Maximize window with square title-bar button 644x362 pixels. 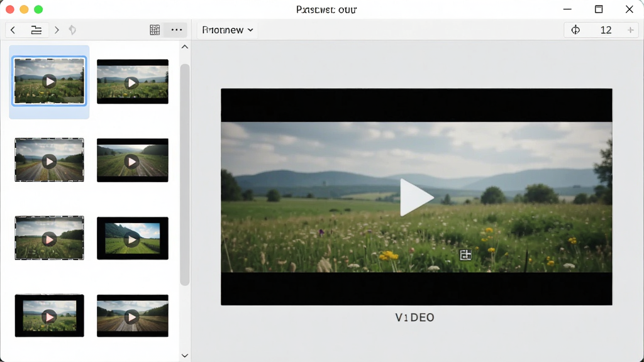(x=599, y=9)
